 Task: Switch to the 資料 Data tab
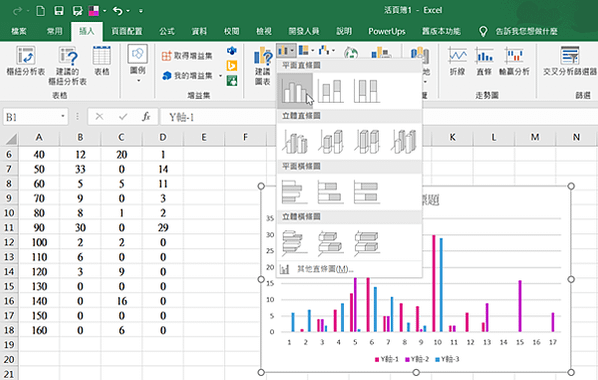[199, 31]
